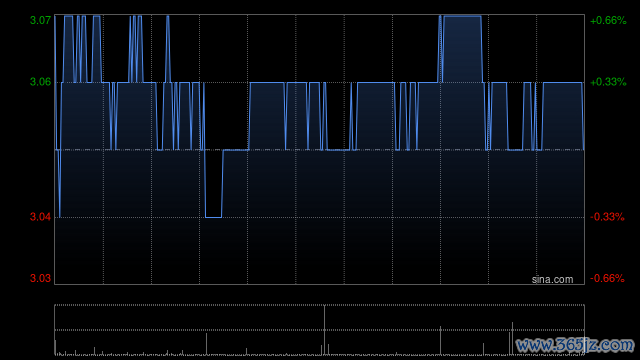
Task: Click the 3.07 price label
Action: tap(40, 20)
